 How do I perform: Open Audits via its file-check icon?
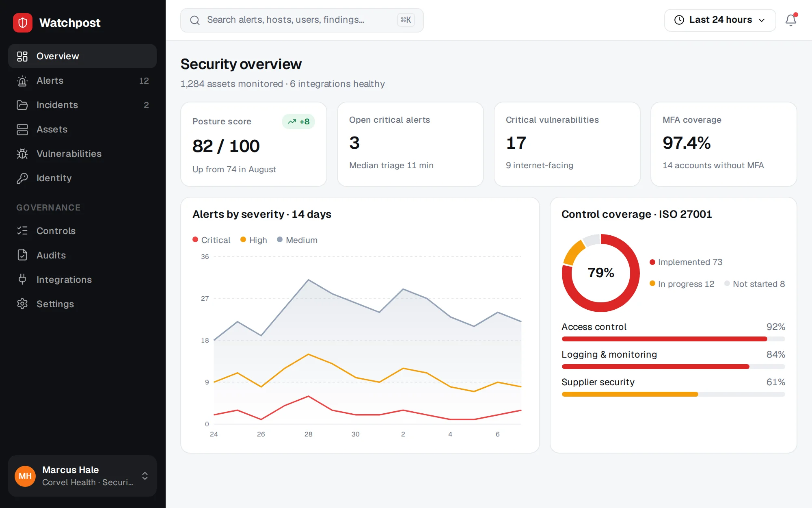22,255
